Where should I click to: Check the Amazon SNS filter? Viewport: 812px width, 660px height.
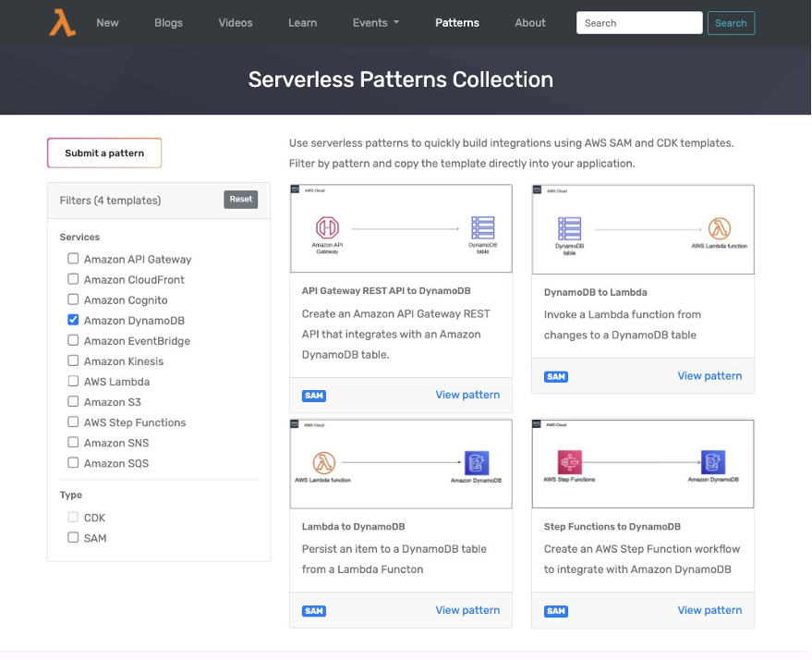click(73, 443)
